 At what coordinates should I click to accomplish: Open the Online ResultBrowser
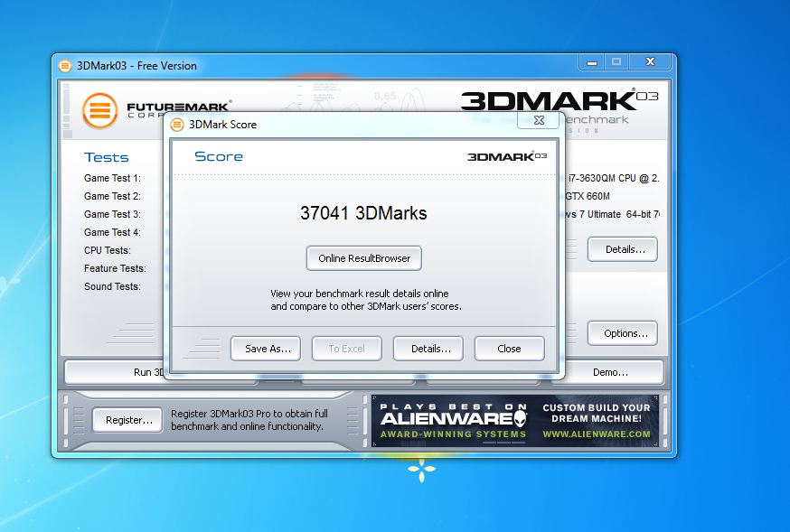(x=363, y=258)
